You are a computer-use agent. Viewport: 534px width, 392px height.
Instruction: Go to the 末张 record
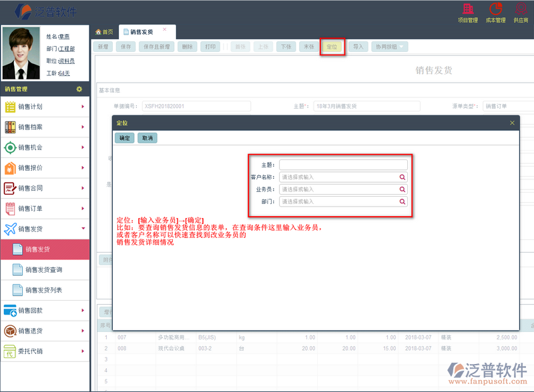[309, 47]
